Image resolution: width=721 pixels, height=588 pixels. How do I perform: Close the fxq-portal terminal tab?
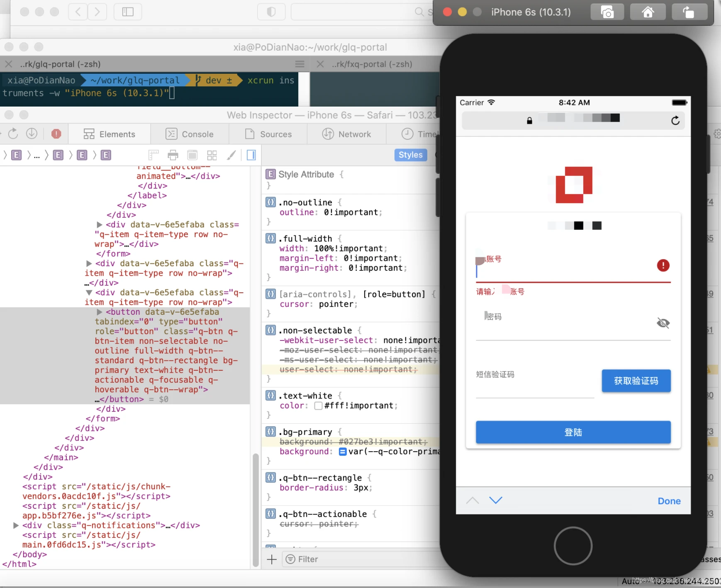coord(320,64)
